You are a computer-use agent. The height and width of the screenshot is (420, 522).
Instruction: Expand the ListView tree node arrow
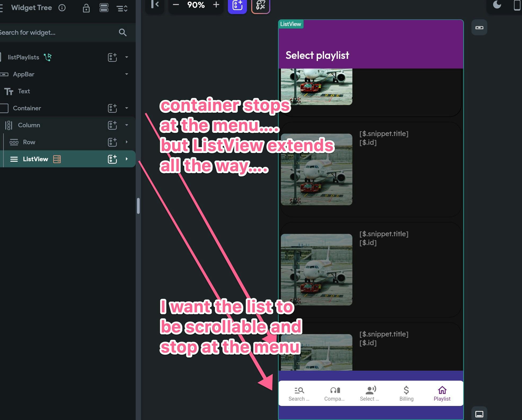(127, 159)
